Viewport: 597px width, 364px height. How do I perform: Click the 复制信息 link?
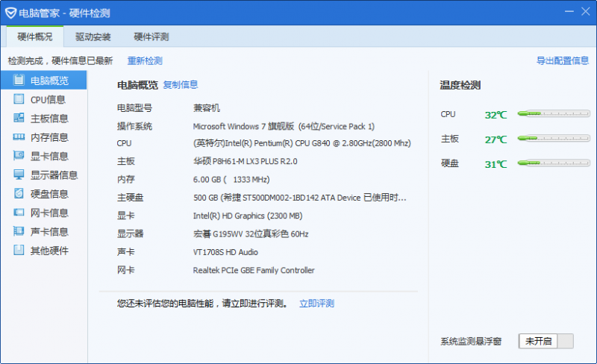tap(181, 84)
